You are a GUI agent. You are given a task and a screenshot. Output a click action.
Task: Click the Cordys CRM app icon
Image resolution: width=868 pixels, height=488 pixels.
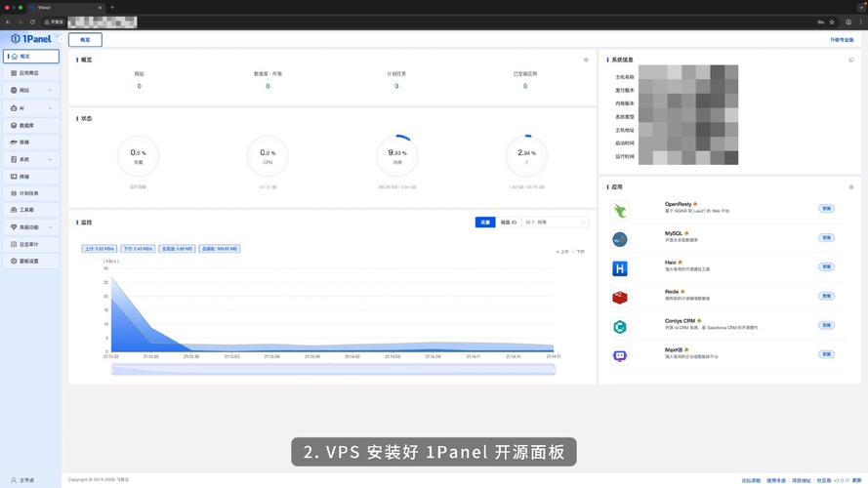pyautogui.click(x=619, y=327)
